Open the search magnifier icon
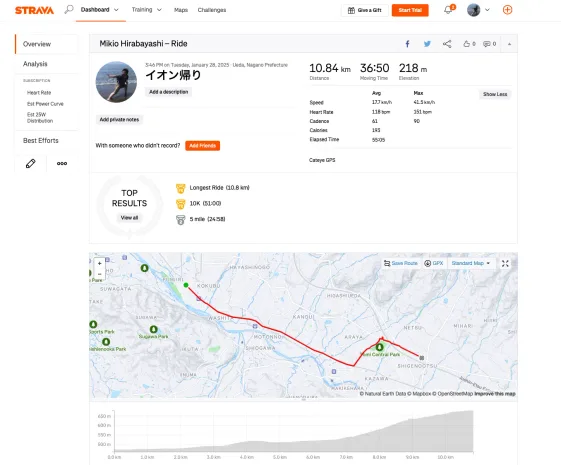This screenshot has width=561, height=465. click(x=69, y=9)
